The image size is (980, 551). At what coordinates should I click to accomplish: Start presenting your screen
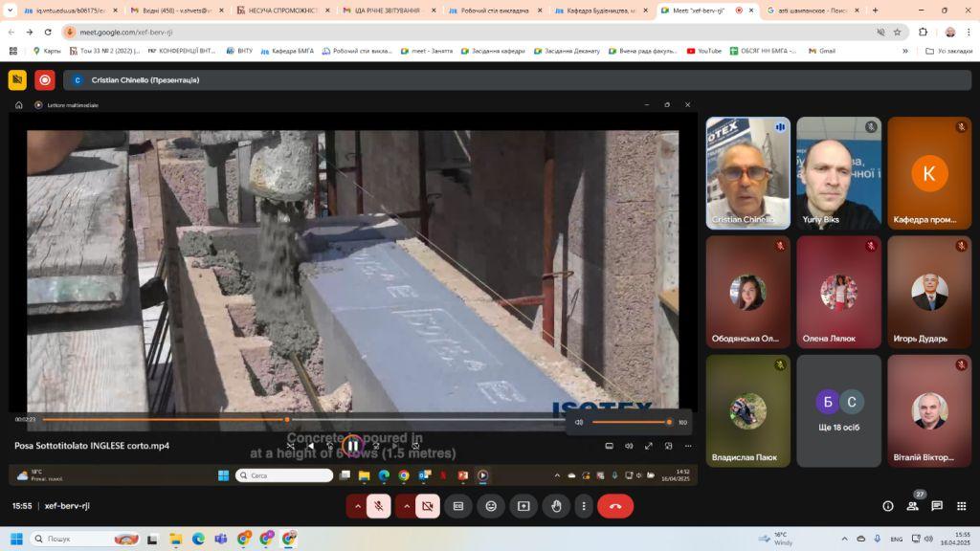[523, 506]
